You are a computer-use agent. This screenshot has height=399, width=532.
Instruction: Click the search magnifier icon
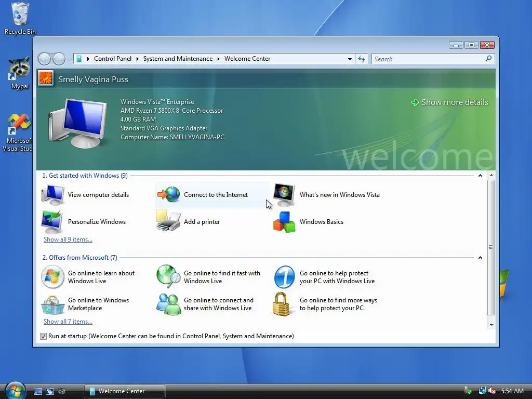click(488, 59)
